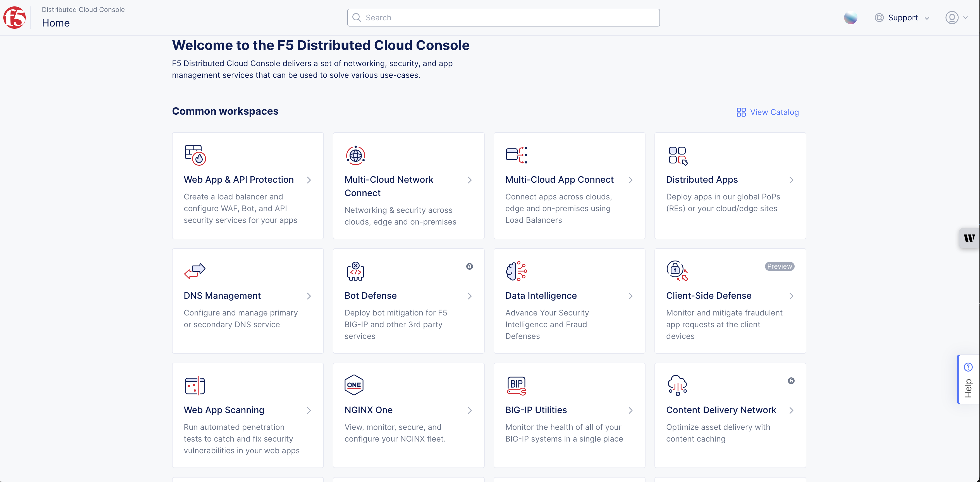Click the Bot Defense robot icon
Image resolution: width=980 pixels, height=482 pixels.
click(x=355, y=271)
